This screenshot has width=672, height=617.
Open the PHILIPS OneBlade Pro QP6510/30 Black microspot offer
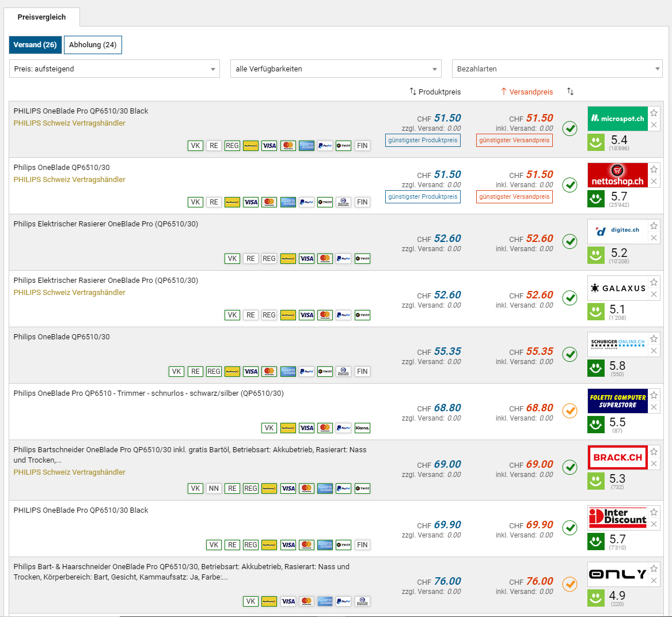coord(81,111)
